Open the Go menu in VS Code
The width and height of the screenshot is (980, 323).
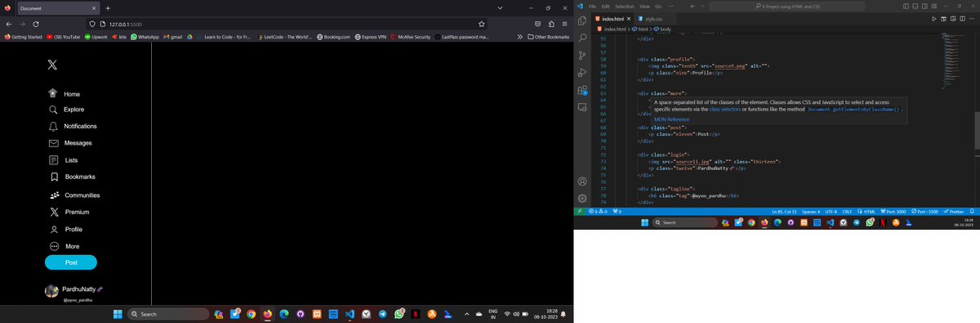pos(657,7)
